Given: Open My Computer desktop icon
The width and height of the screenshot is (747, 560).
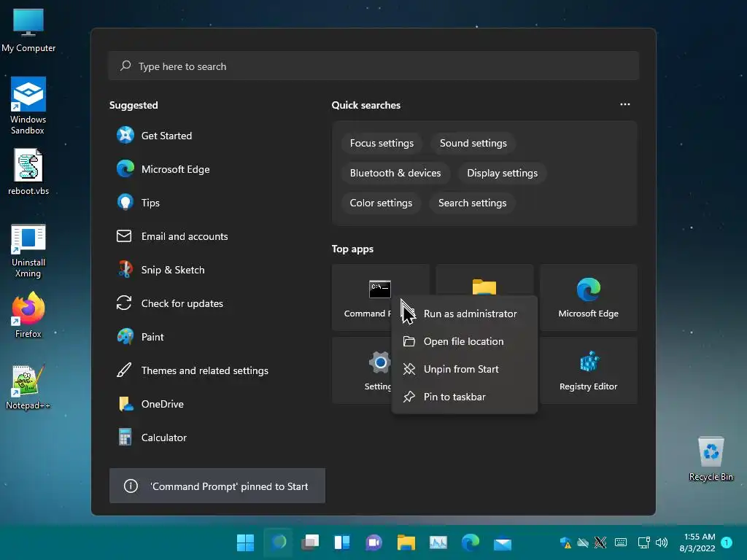Looking at the screenshot, I should 28,30.
